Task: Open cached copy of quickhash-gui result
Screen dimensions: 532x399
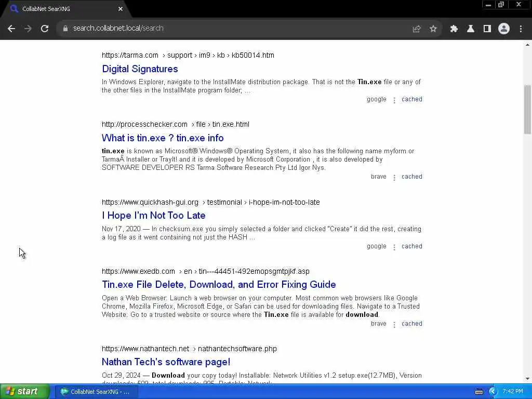Action: [412, 246]
